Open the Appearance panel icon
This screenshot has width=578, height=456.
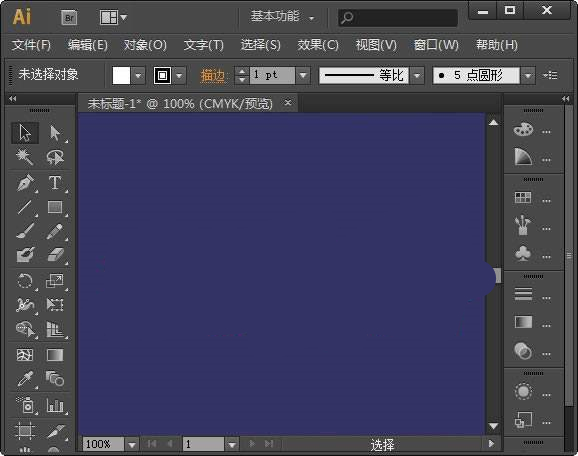pyautogui.click(x=523, y=391)
